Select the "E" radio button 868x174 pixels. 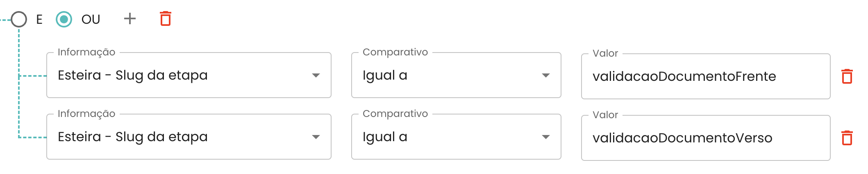(x=19, y=19)
